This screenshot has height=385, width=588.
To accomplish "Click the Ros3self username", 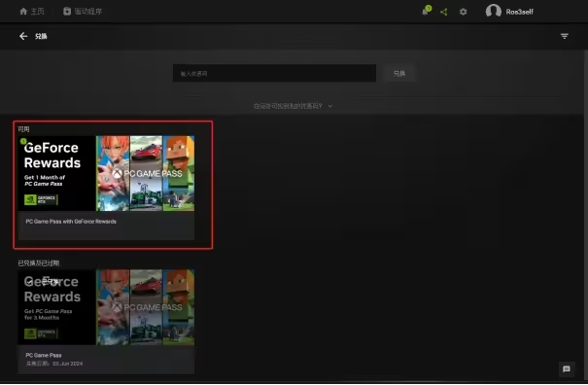I will coord(519,12).
